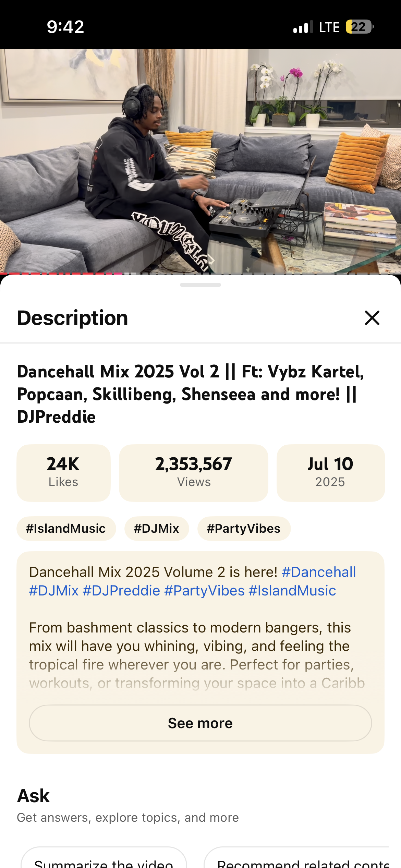Tap the 24K Likes stat card

tap(64, 473)
